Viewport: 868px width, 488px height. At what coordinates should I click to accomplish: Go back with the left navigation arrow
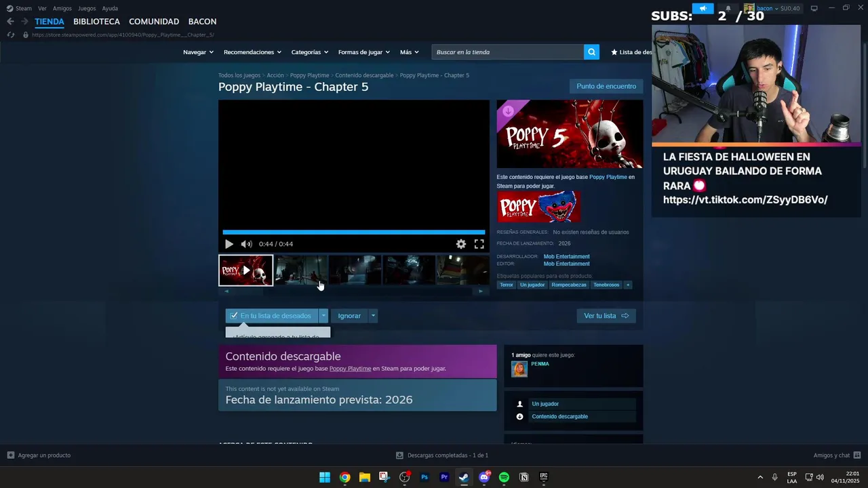(x=10, y=22)
